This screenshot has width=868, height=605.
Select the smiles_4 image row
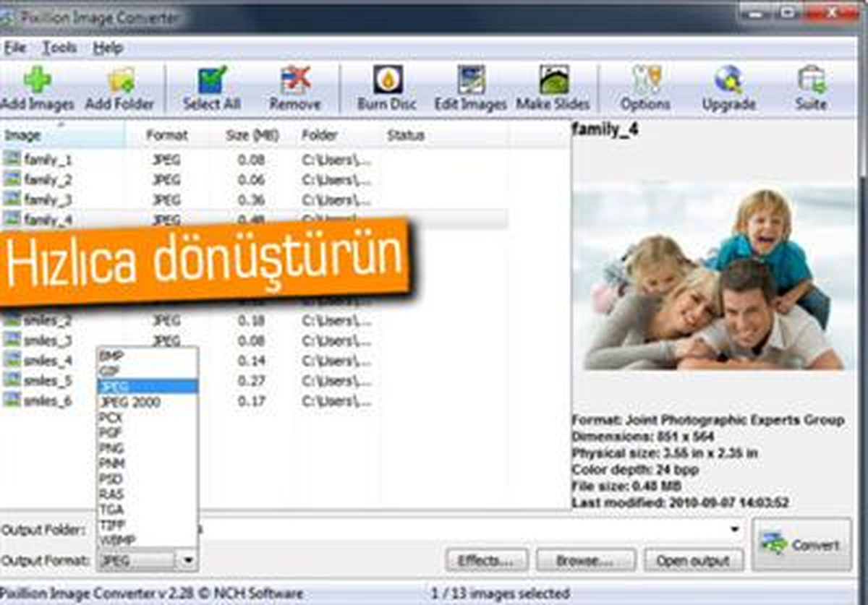(x=253, y=360)
